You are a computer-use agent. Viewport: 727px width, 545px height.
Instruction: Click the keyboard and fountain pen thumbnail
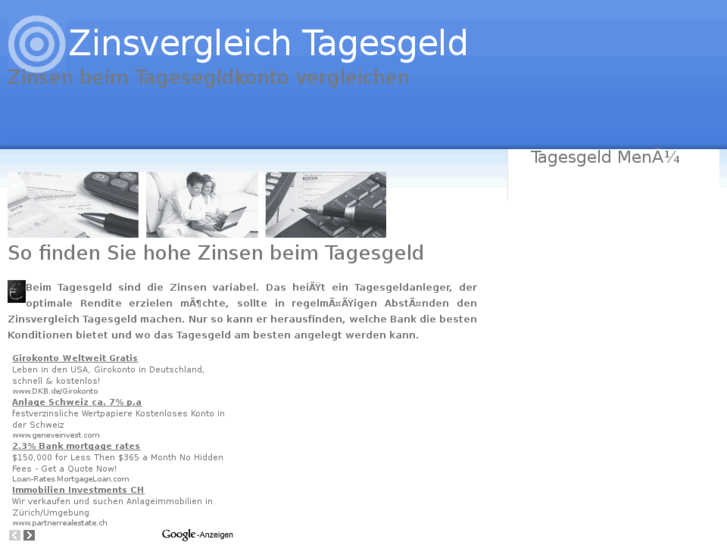[x=325, y=205]
